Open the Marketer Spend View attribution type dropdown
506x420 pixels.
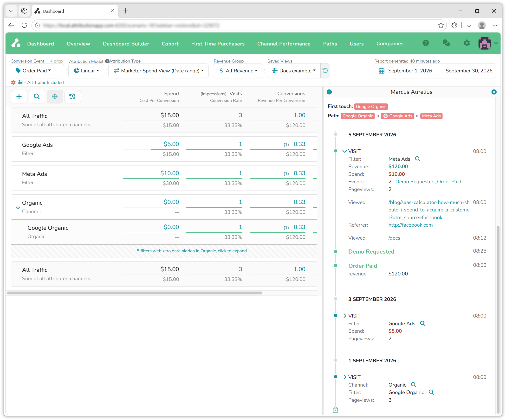[x=159, y=70]
